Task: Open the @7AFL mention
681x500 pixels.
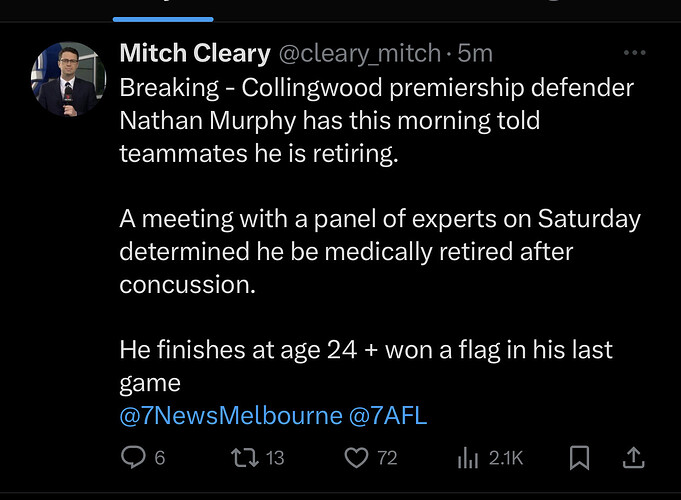Action: (388, 416)
